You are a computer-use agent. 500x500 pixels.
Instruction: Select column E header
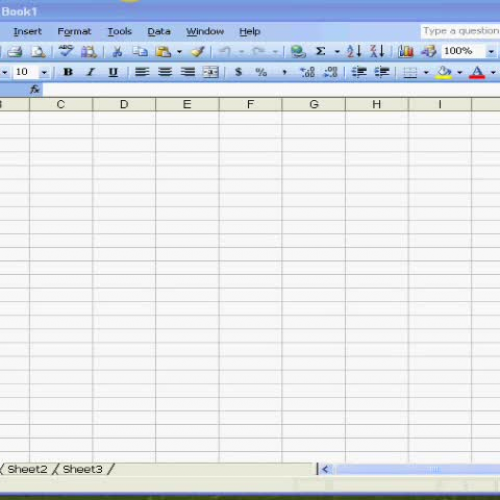187,104
